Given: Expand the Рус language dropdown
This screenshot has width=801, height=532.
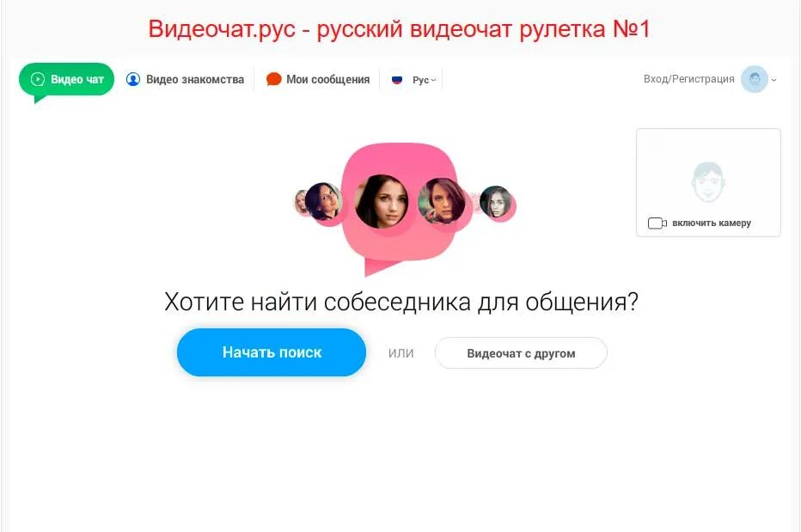Looking at the screenshot, I should pyautogui.click(x=424, y=80).
